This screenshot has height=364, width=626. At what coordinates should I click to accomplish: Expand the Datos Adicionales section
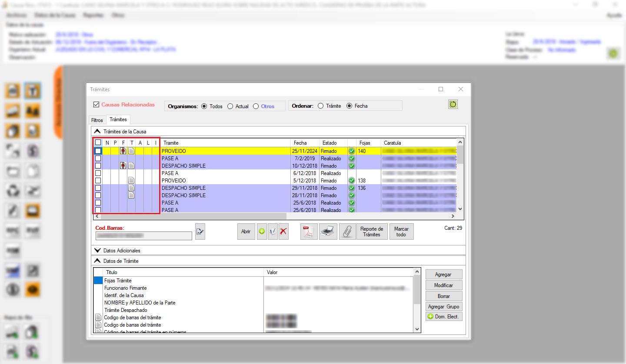pyautogui.click(x=97, y=250)
